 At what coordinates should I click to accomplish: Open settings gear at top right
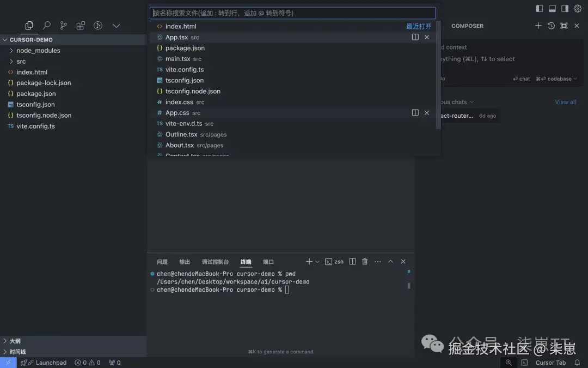[578, 8]
